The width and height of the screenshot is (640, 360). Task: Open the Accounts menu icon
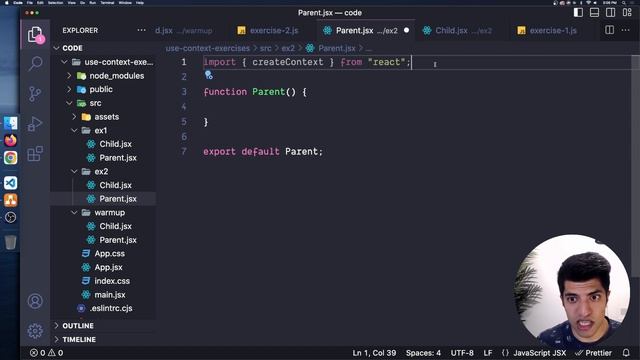pos(35,301)
